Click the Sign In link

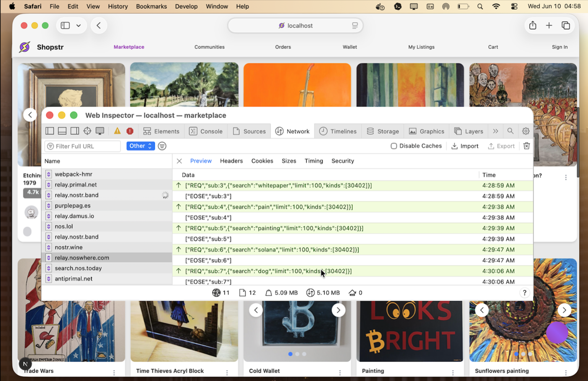coord(559,47)
